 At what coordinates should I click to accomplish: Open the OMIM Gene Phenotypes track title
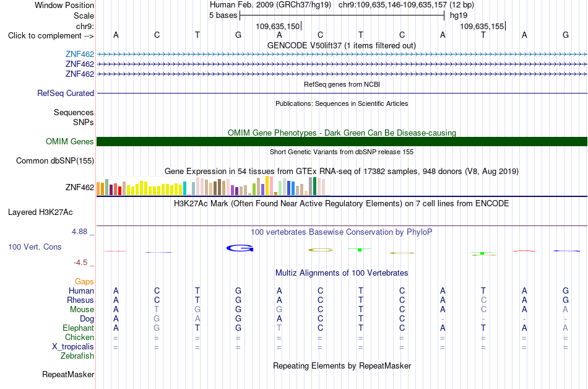click(342, 133)
